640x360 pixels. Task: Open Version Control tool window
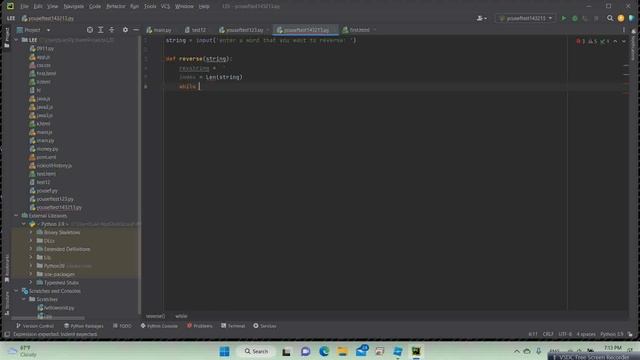(x=35, y=326)
